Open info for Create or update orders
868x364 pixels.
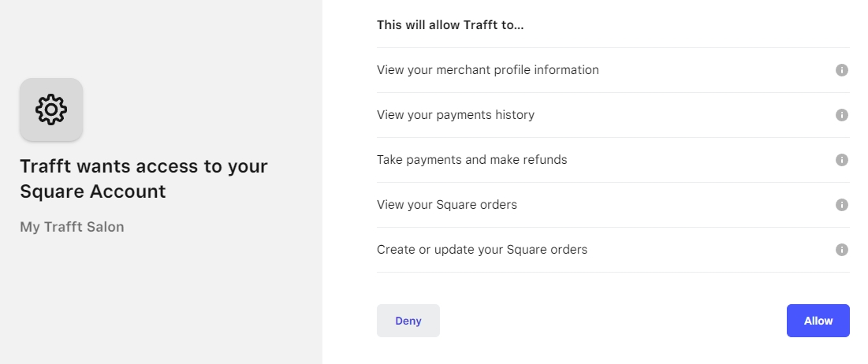point(841,250)
